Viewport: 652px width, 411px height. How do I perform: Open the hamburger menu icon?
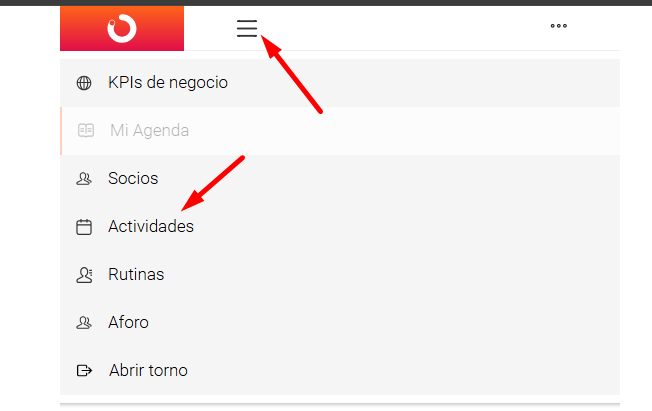click(247, 28)
